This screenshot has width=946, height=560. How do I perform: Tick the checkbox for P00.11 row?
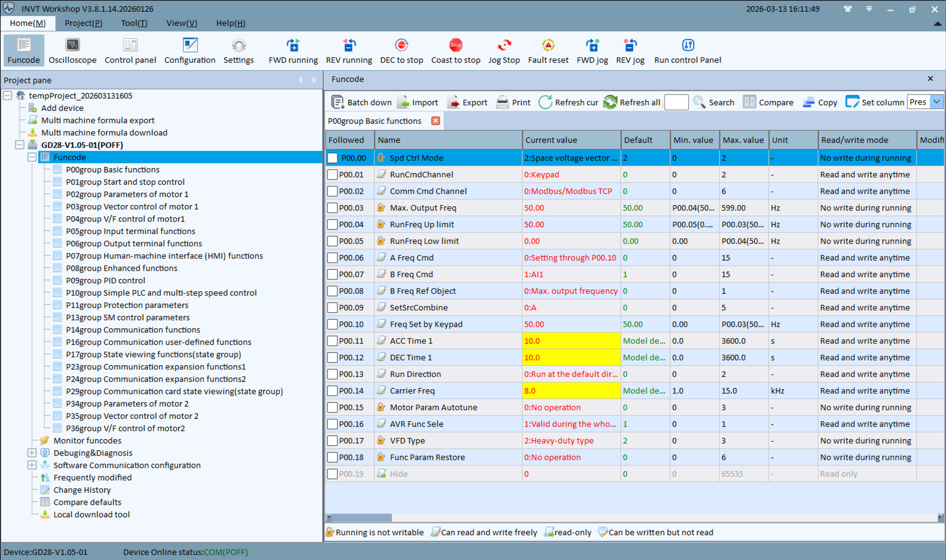333,341
